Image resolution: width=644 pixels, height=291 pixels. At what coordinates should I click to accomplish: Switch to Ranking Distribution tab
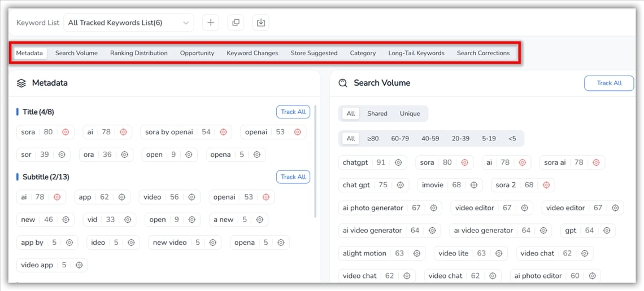tap(138, 53)
